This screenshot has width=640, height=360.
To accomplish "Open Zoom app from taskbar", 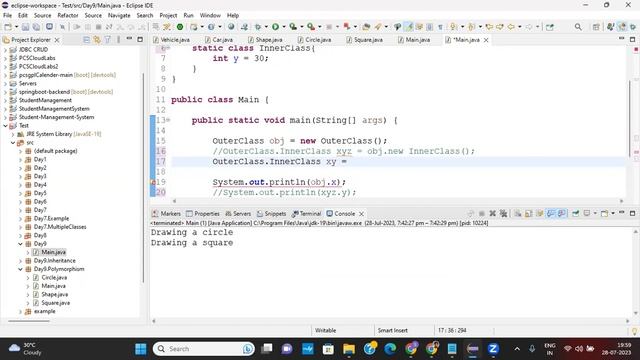I will (493, 349).
